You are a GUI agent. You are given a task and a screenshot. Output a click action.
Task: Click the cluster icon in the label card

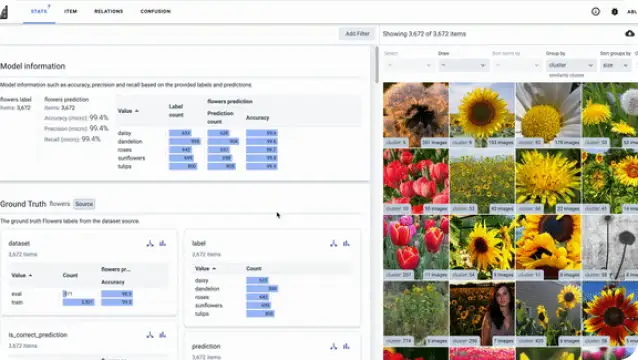coord(334,243)
